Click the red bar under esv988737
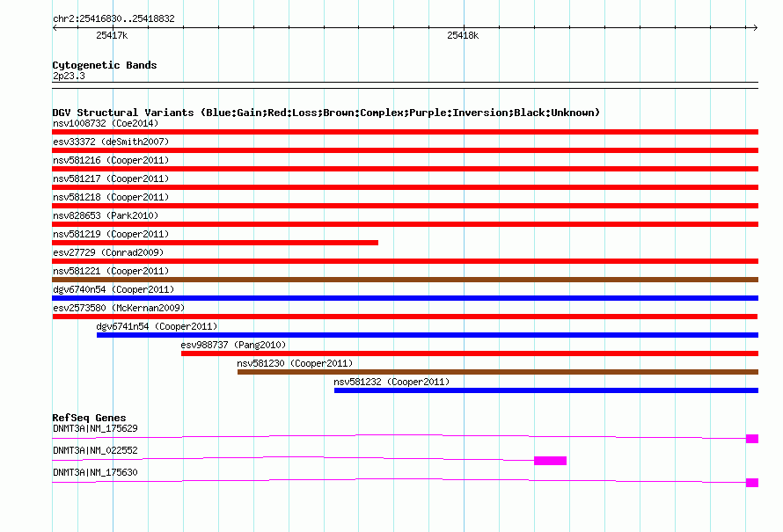Image resolution: width=783 pixels, height=532 pixels. [470, 353]
